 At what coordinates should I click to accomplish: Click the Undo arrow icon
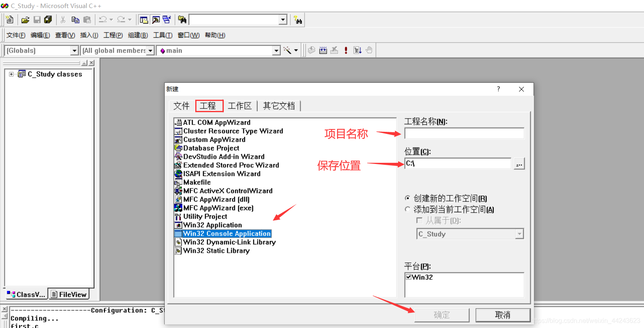point(103,20)
